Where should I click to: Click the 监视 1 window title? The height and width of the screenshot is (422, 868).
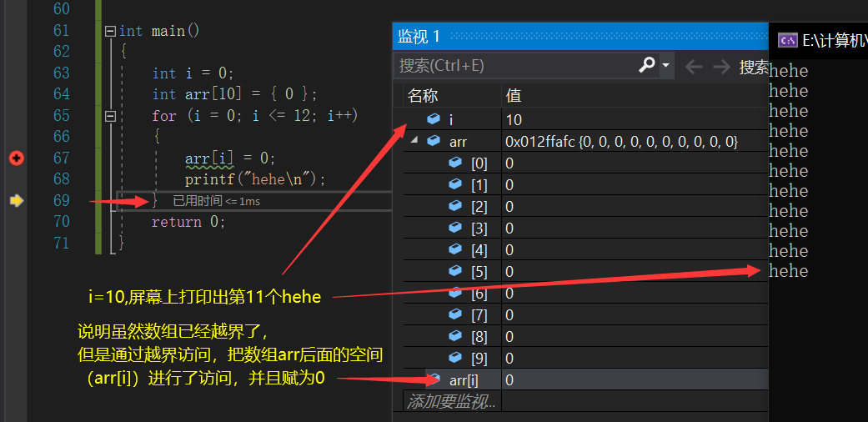click(x=419, y=37)
